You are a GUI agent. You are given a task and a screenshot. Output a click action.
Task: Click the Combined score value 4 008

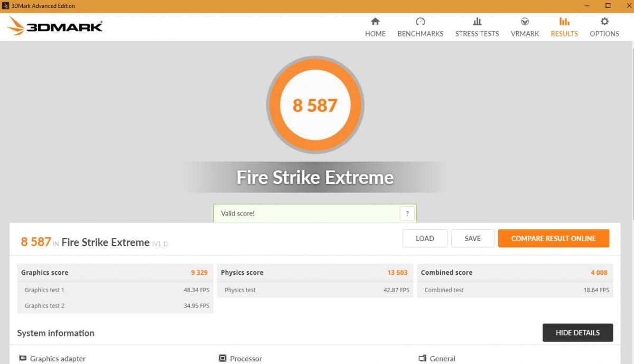[x=599, y=273]
